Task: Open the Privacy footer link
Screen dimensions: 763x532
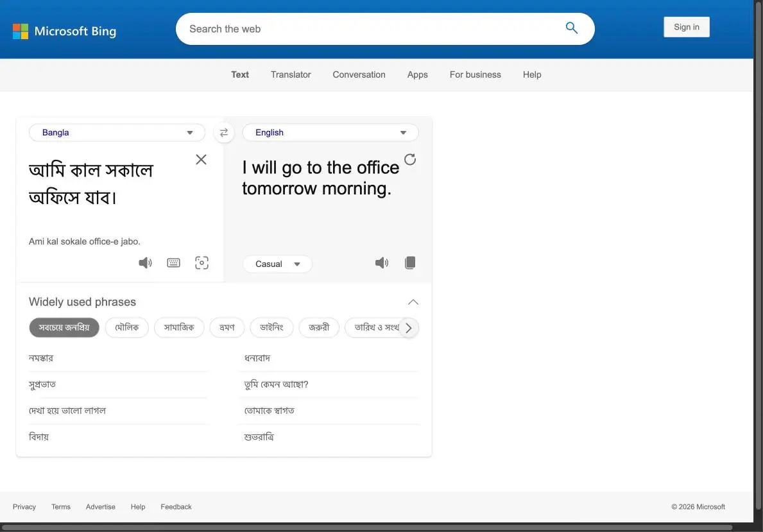Action: (x=24, y=507)
